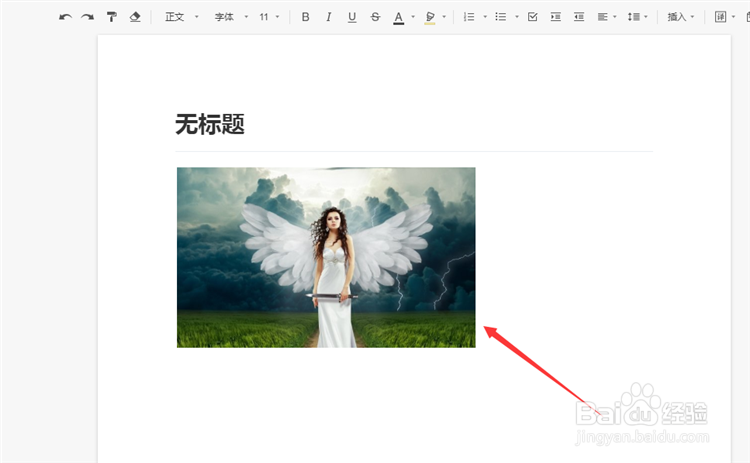Increase indent of the paragraph
The height and width of the screenshot is (463, 750).
555,17
